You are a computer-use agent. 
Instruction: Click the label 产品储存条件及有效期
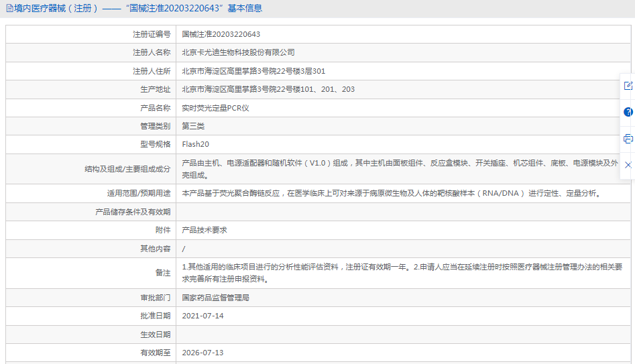coord(133,212)
